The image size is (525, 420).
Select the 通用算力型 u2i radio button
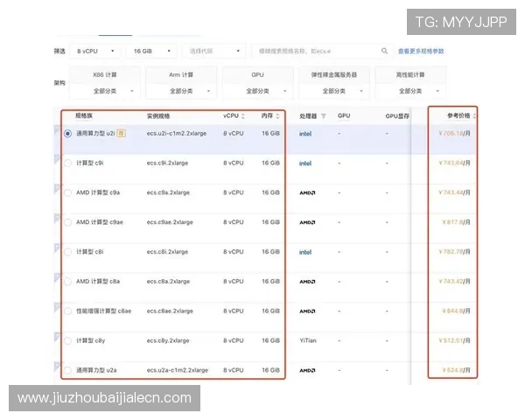tap(67, 134)
